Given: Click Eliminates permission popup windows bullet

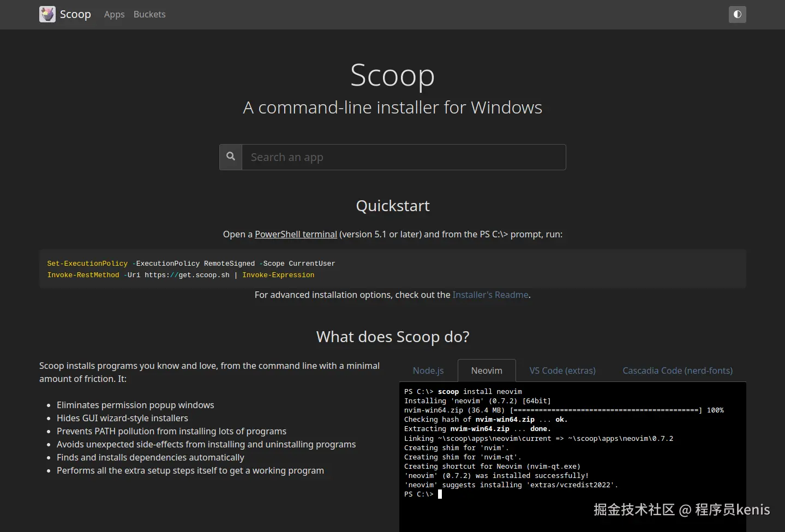Looking at the screenshot, I should click(135, 405).
